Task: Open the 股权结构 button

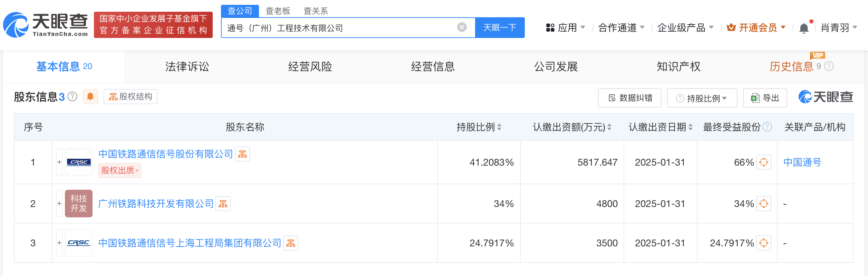Action: click(131, 97)
